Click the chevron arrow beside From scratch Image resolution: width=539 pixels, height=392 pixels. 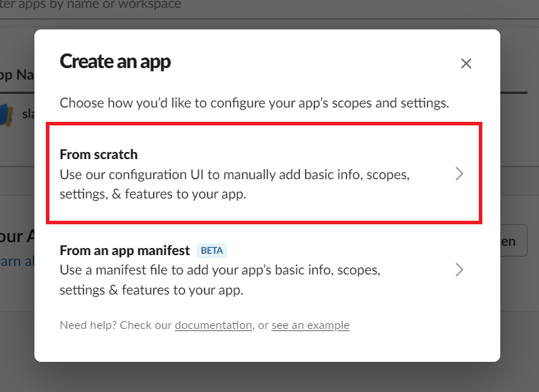click(460, 174)
